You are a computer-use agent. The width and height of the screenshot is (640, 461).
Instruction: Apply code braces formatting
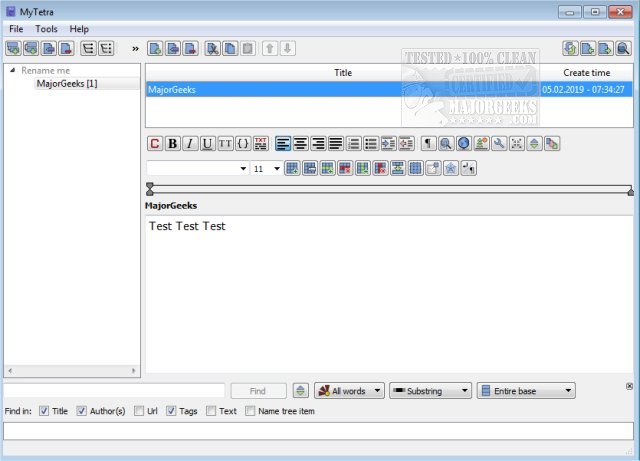(243, 143)
